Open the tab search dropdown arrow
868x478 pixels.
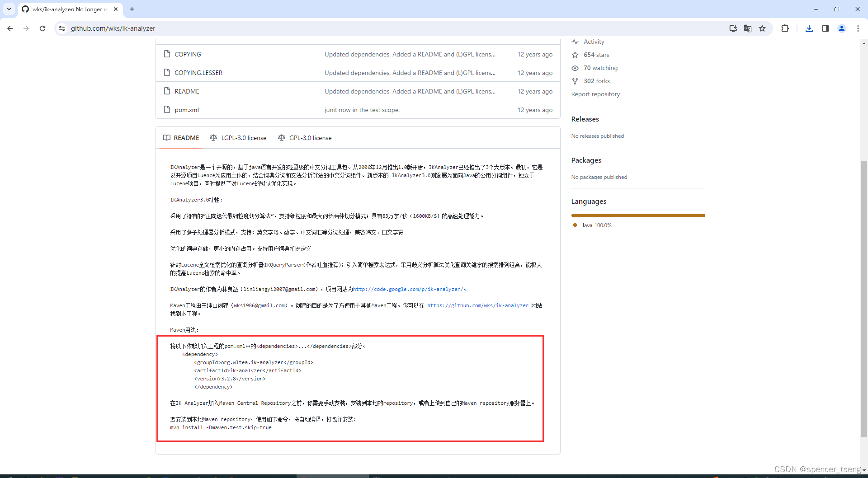tap(9, 9)
